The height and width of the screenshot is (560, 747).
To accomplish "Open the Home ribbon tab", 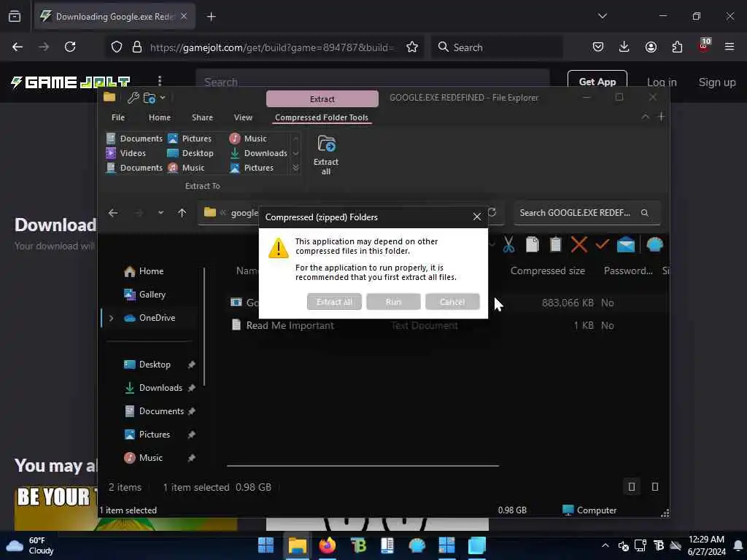I will click(x=160, y=117).
